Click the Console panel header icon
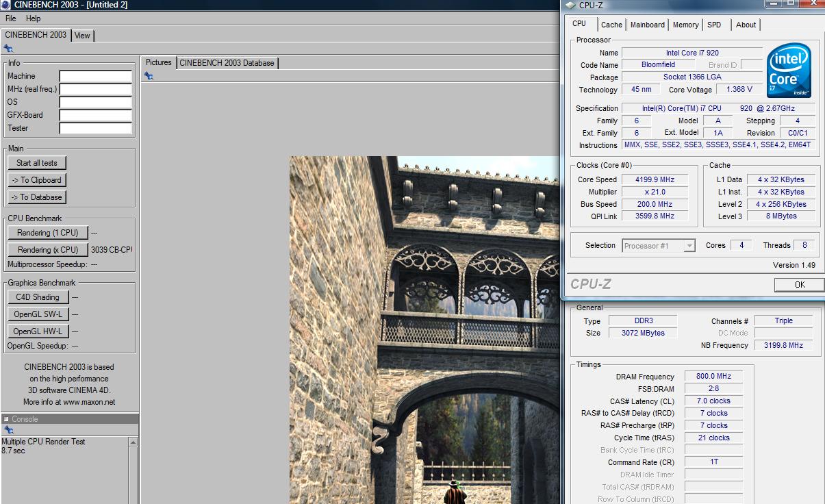Image resolution: width=825 pixels, height=504 pixels. 5,419
